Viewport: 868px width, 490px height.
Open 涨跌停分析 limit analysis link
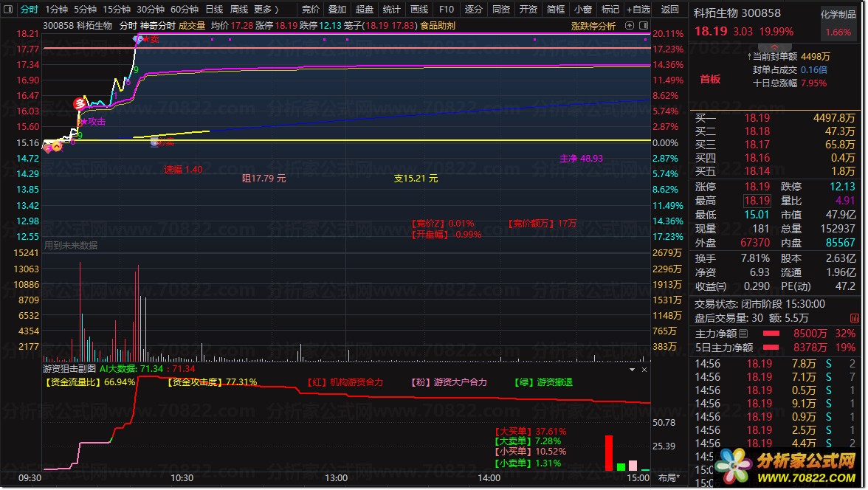pyautogui.click(x=593, y=26)
